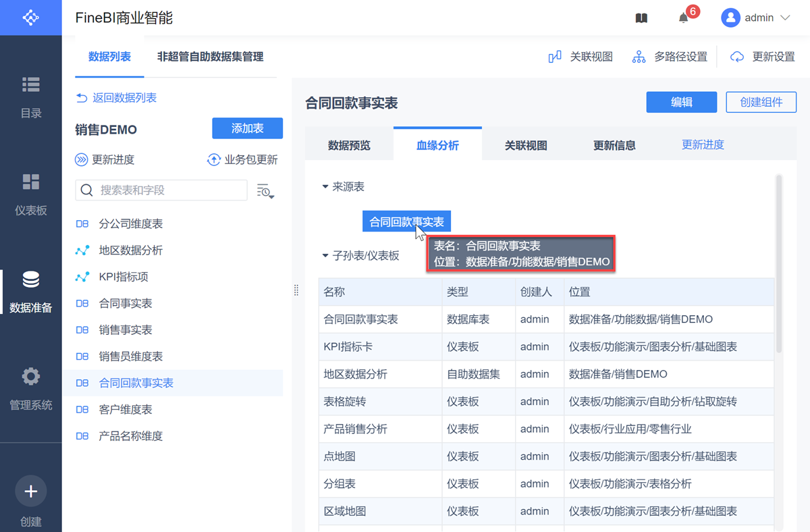
Task: Click the 更新进度 circular arrow icon
Action: [82, 160]
